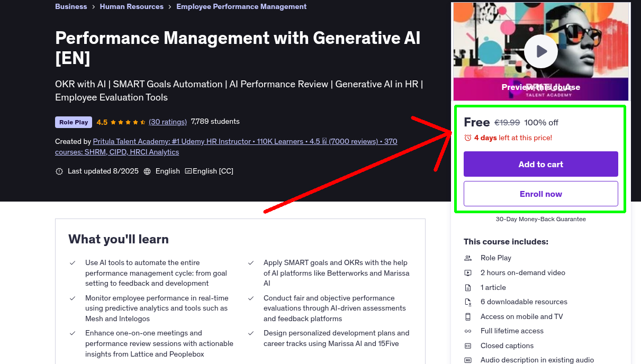The height and width of the screenshot is (364, 641).
Task: Click the globe language icon
Action: click(147, 171)
